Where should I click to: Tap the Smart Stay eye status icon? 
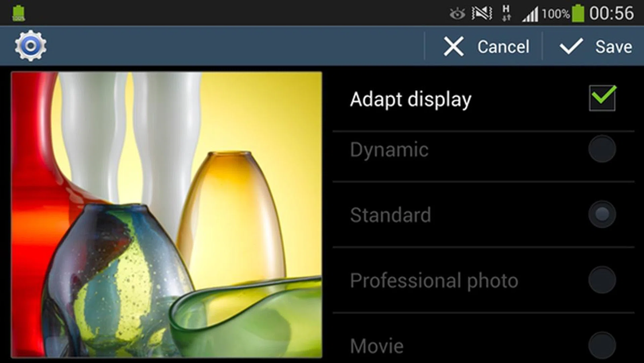(457, 14)
